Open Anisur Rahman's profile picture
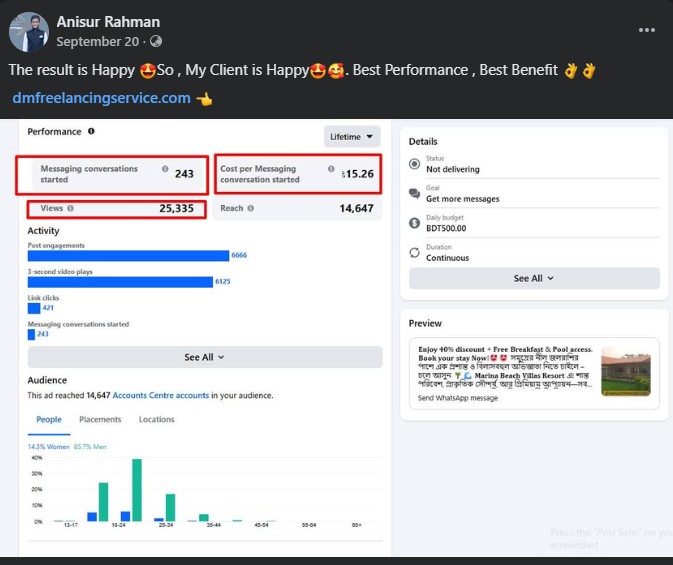The width and height of the screenshot is (673, 565). 29,32
